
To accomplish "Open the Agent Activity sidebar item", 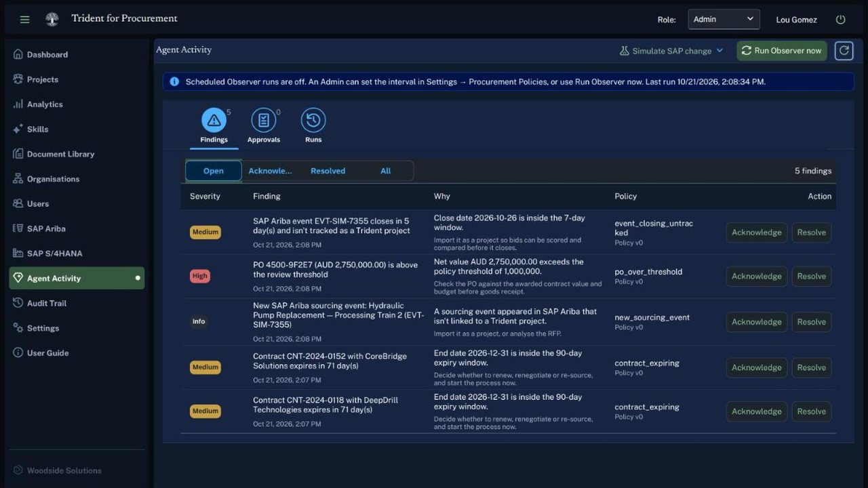I will (x=77, y=278).
